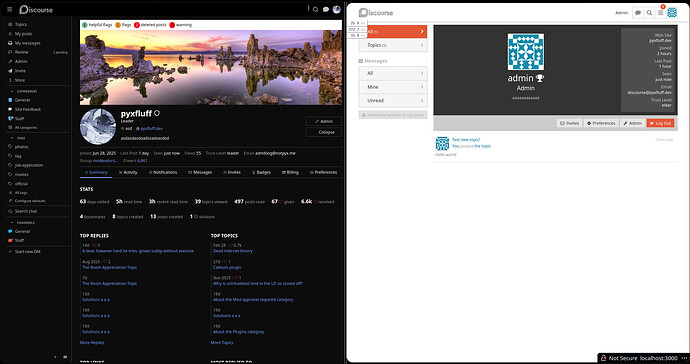Open the Site Feedback category
This screenshot has height=364, width=690.
click(28, 109)
